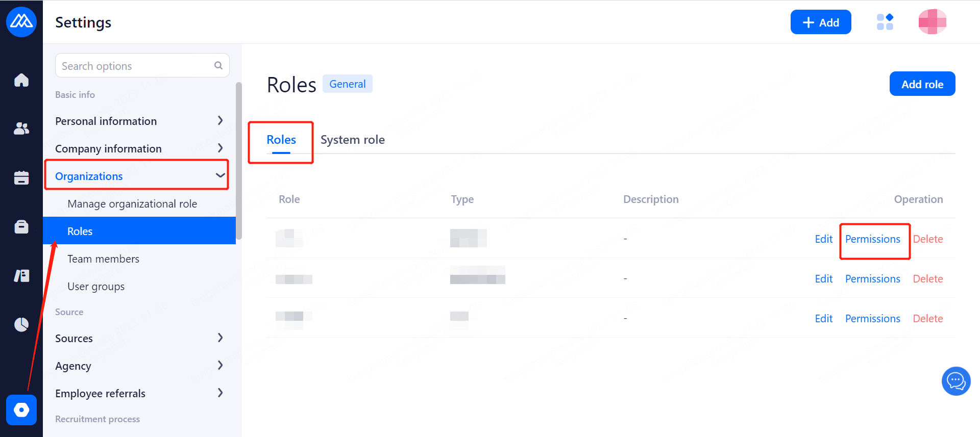Click the user avatar at top right
Screen dimensions: 980x437
coord(932,22)
